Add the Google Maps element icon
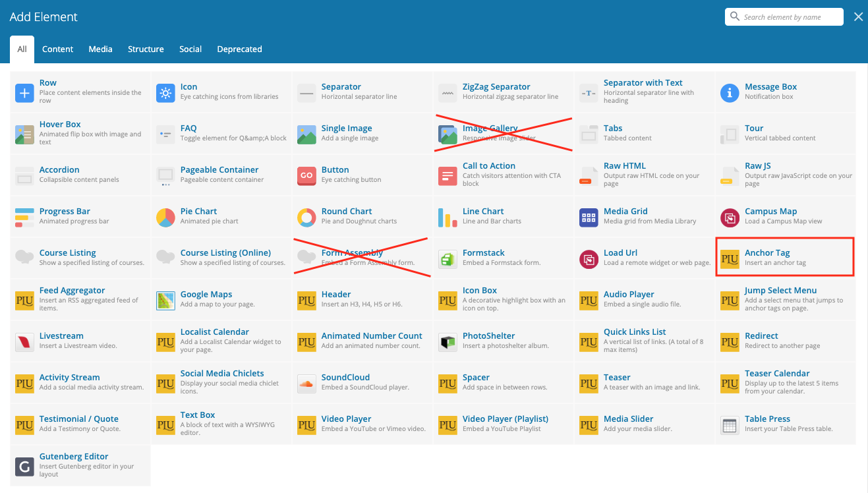The height and width of the screenshot is (493, 868). pyautogui.click(x=165, y=301)
